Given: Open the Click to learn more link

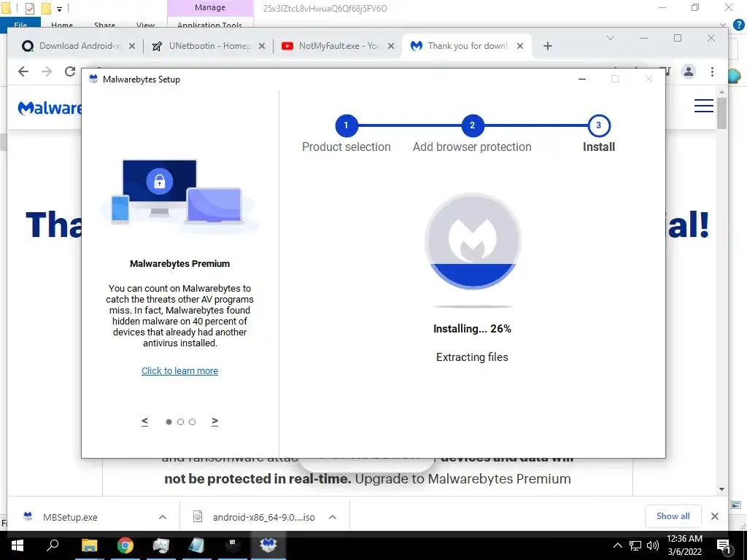Looking at the screenshot, I should pyautogui.click(x=179, y=371).
